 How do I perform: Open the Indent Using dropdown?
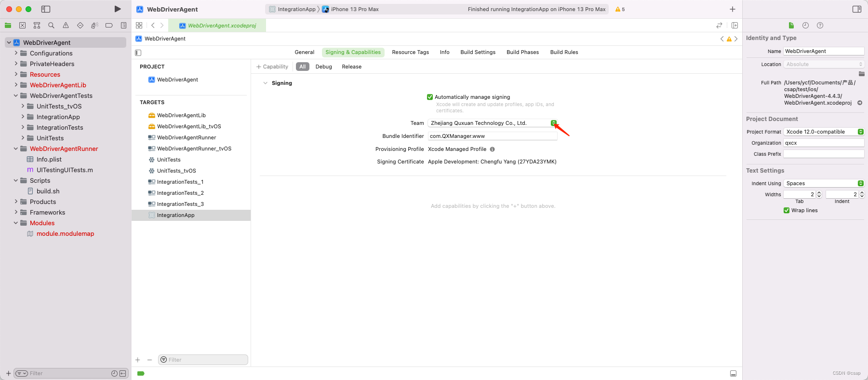(x=824, y=183)
